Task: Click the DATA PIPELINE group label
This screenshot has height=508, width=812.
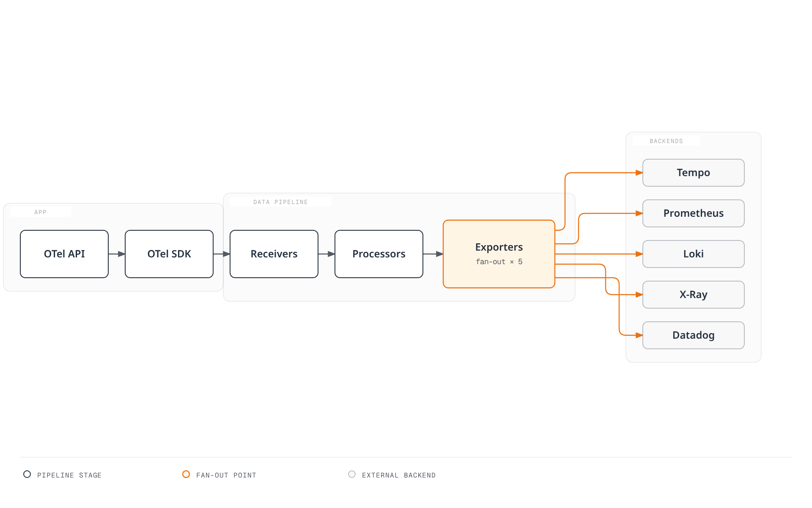Action: (280, 202)
